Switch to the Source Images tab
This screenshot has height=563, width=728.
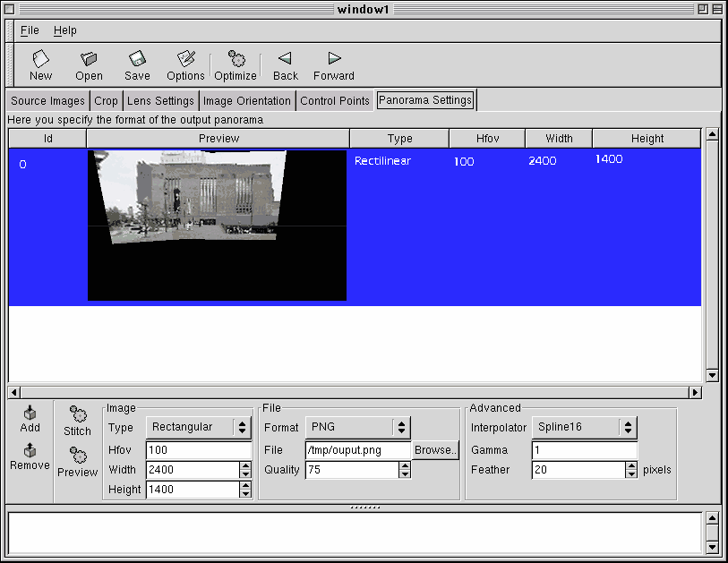click(x=47, y=100)
